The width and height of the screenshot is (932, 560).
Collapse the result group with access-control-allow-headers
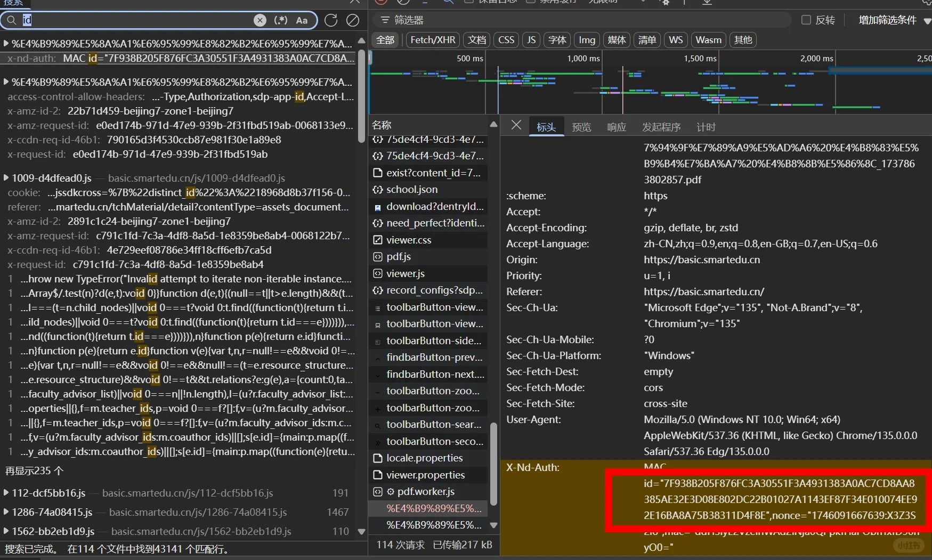pyautogui.click(x=6, y=82)
